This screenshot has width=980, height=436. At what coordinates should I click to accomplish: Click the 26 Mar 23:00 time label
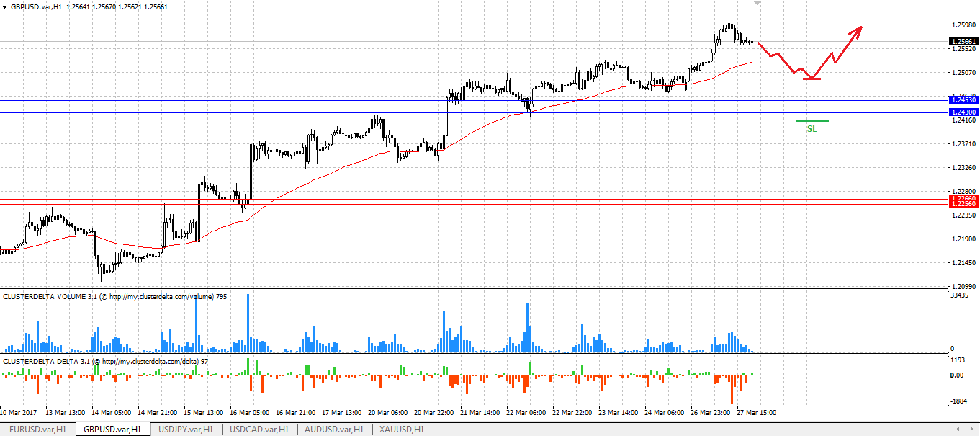pyautogui.click(x=710, y=413)
